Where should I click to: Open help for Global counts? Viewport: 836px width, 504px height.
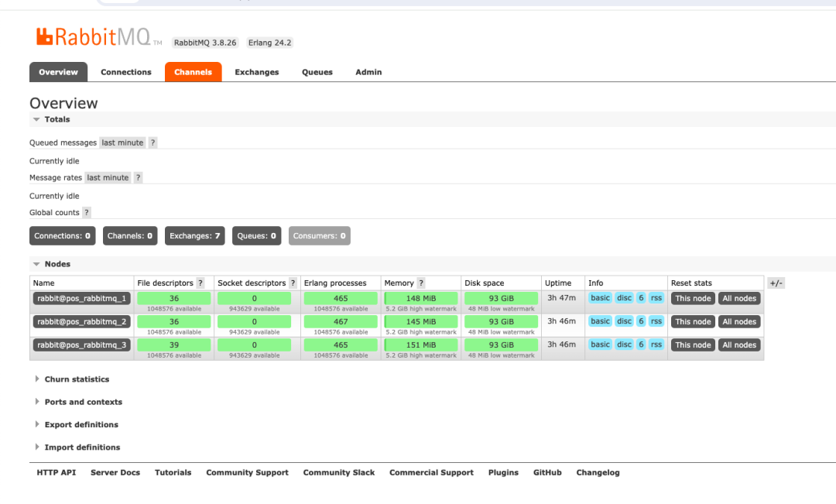(87, 212)
